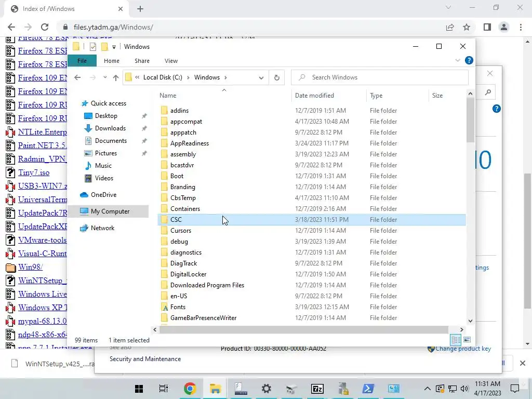Open address bar history dropdown
The height and width of the screenshot is (399, 532).
click(261, 78)
